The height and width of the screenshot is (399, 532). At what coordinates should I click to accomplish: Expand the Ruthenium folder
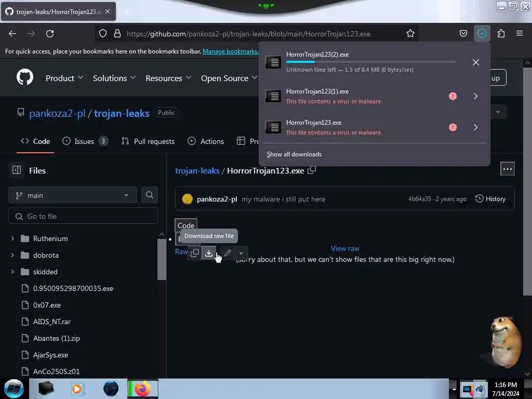coord(12,238)
